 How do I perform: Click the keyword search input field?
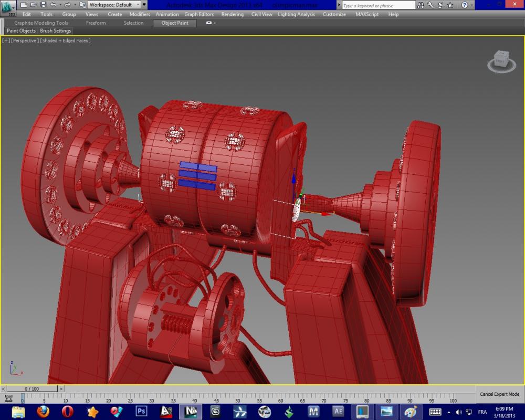[x=378, y=5]
